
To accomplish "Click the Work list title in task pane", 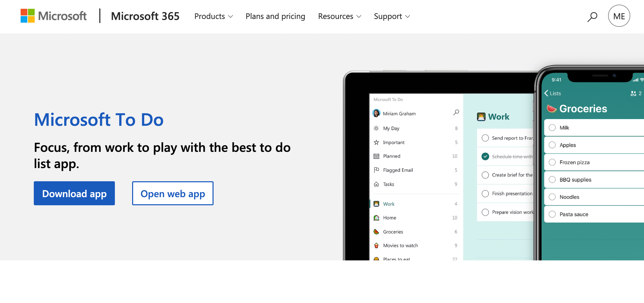I will (499, 117).
